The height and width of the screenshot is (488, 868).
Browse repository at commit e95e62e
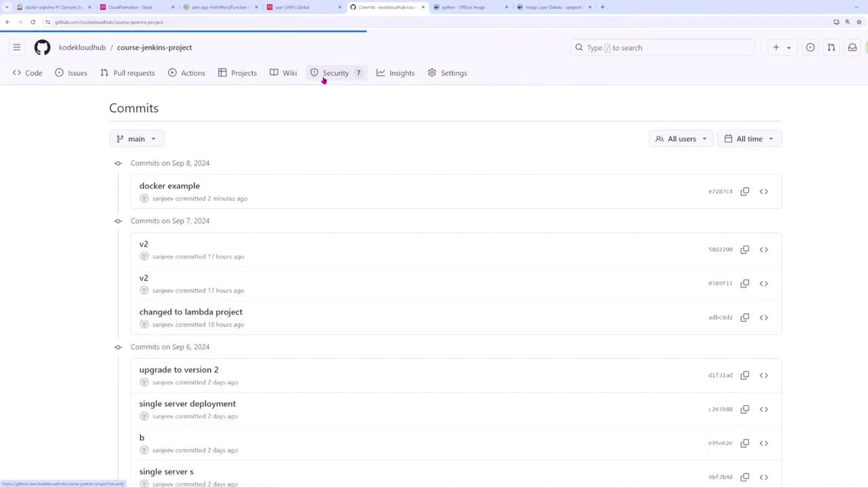(764, 443)
